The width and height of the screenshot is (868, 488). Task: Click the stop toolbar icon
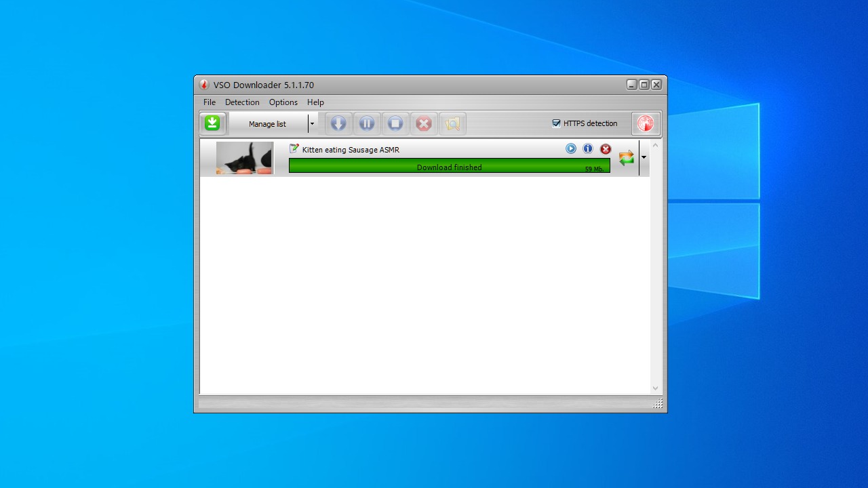click(395, 123)
